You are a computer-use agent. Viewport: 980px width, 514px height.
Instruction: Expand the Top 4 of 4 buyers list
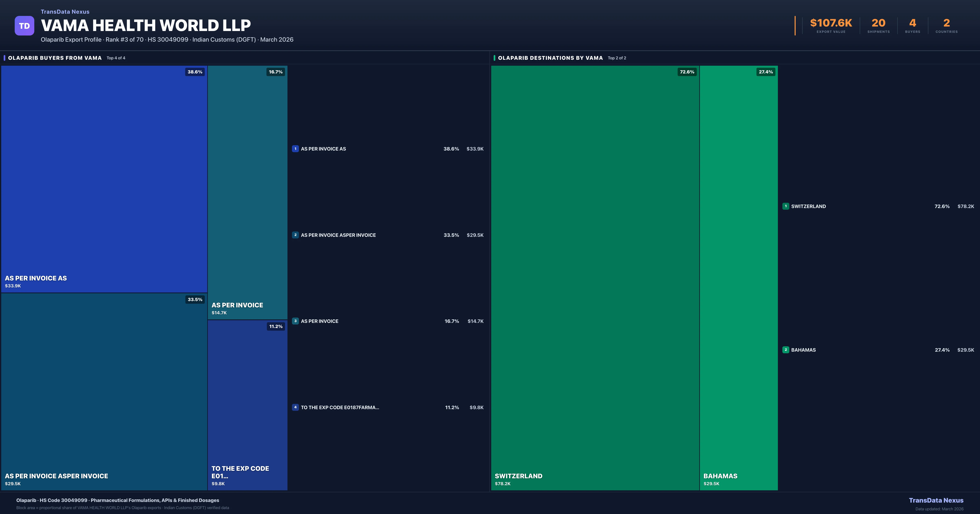tap(116, 58)
